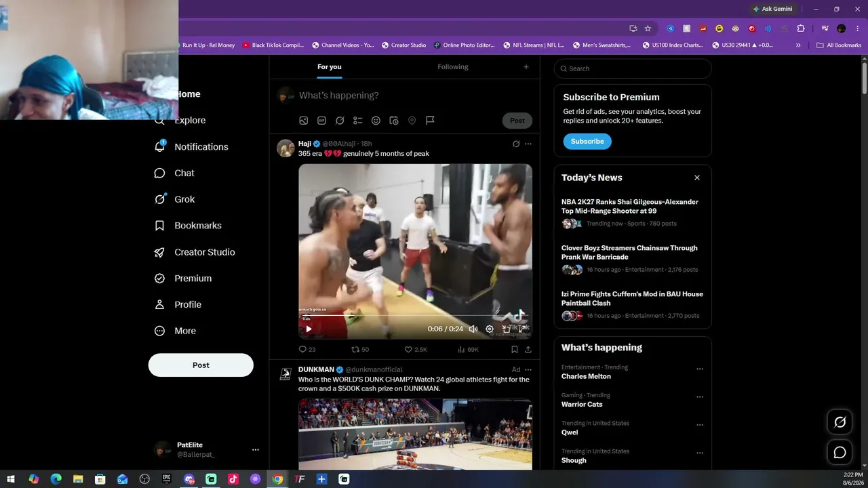Open TikTok from the Windows taskbar
Image resolution: width=868 pixels, height=488 pixels.
click(233, 479)
